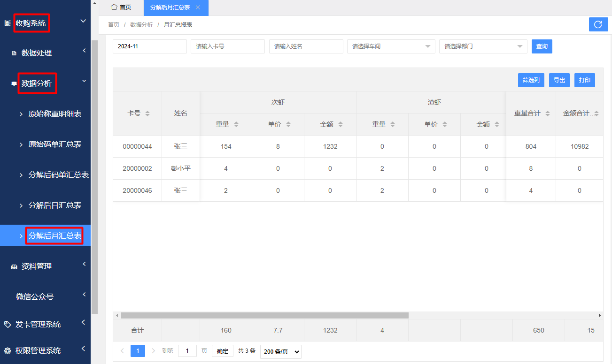This screenshot has height=364, width=612.
Task: Collapse the 数据分析 submenu chevron
Action: pyautogui.click(x=84, y=81)
